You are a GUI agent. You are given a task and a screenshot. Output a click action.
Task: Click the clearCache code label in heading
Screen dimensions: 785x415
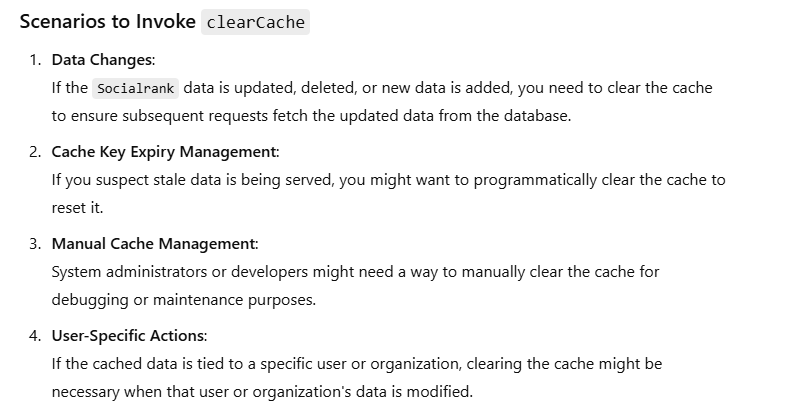pyautogui.click(x=255, y=22)
